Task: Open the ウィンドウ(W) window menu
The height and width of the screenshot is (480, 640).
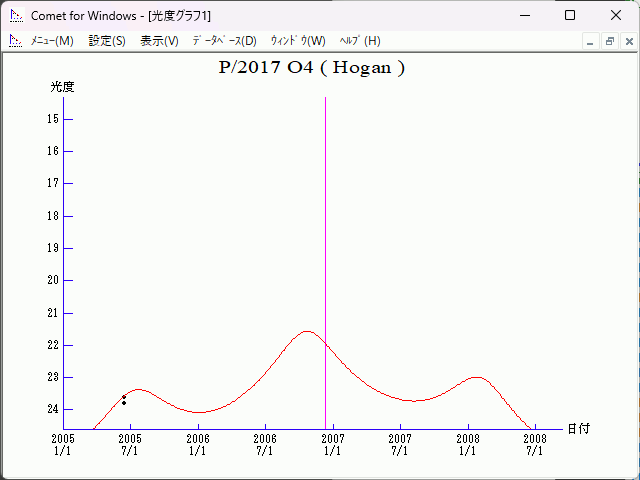Action: point(298,41)
